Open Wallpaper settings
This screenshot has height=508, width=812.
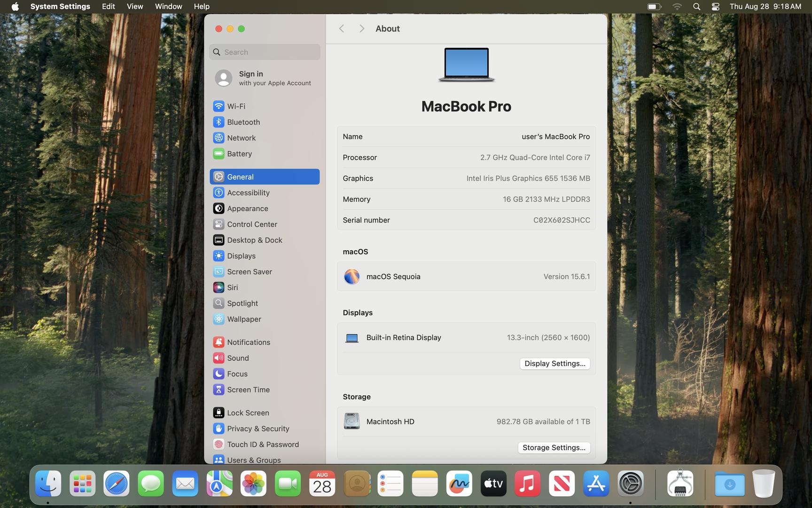pyautogui.click(x=265, y=319)
